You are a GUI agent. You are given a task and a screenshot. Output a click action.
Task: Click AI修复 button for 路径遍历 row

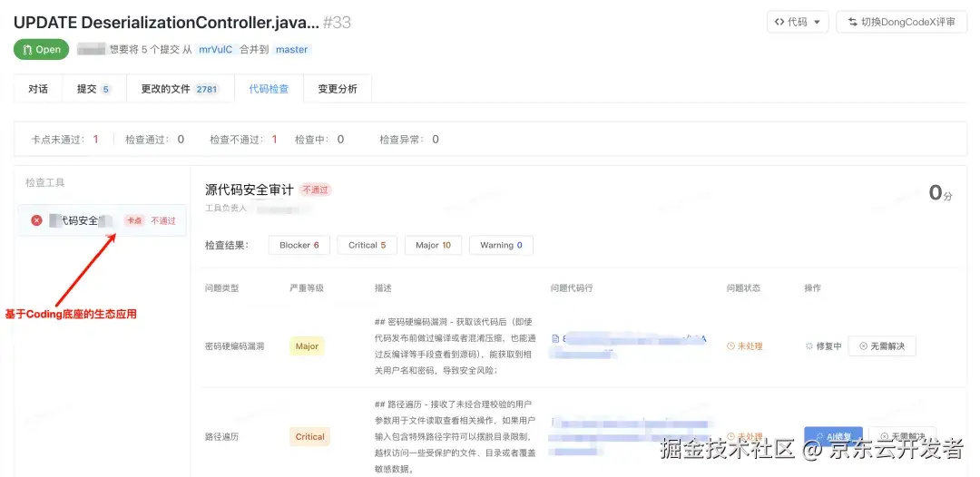point(834,436)
